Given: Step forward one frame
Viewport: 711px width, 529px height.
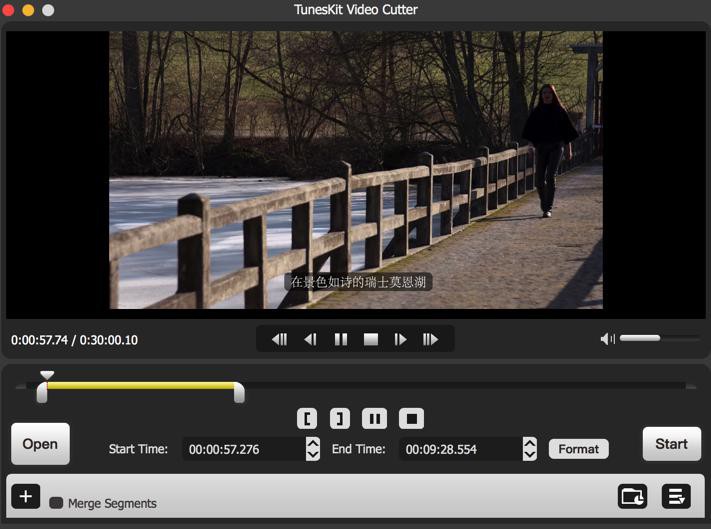Looking at the screenshot, I should [x=400, y=339].
